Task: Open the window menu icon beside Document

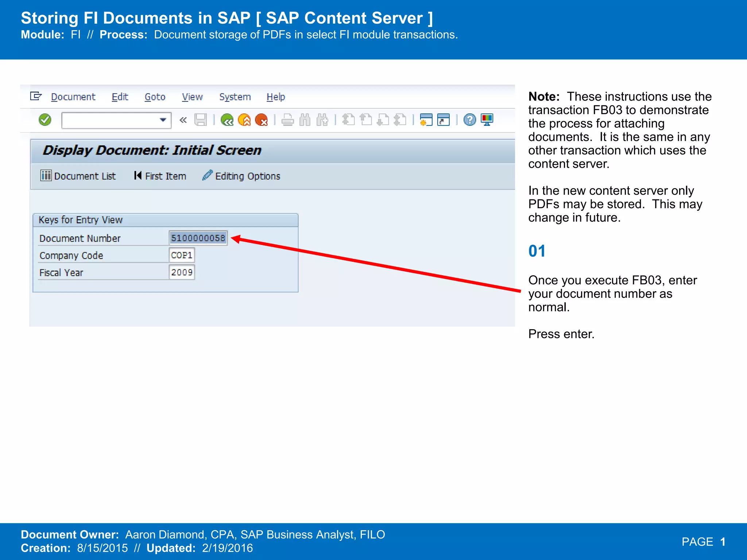Action: [x=36, y=96]
